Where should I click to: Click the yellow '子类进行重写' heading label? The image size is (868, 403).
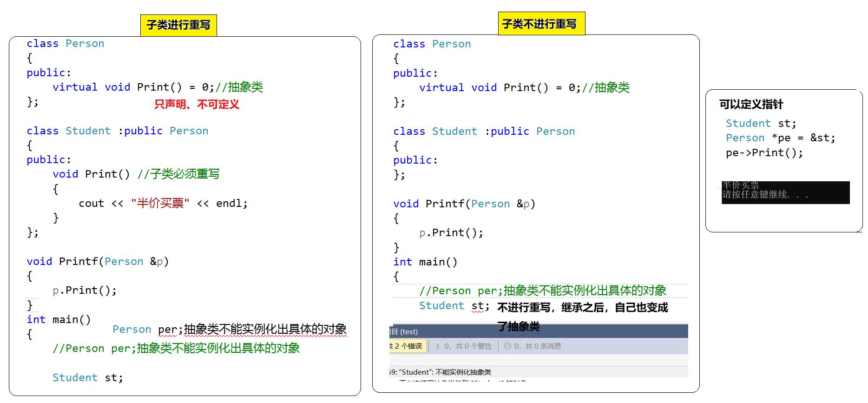click(178, 25)
